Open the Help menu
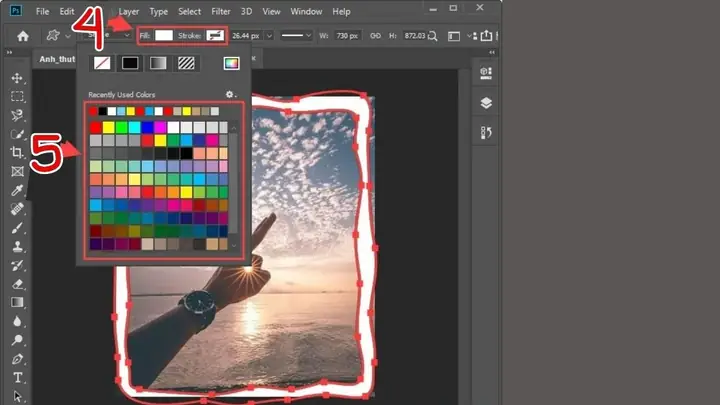720x405 pixels. click(341, 11)
